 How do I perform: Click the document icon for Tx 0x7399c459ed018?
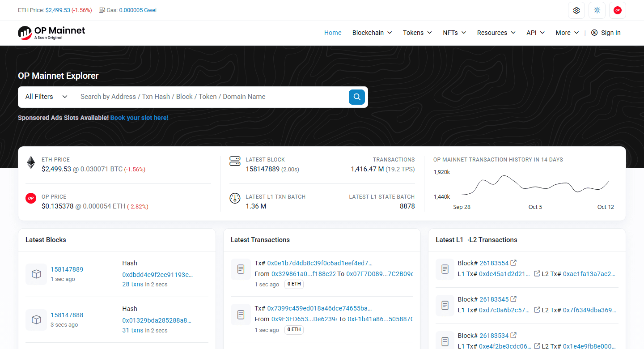coord(241,315)
